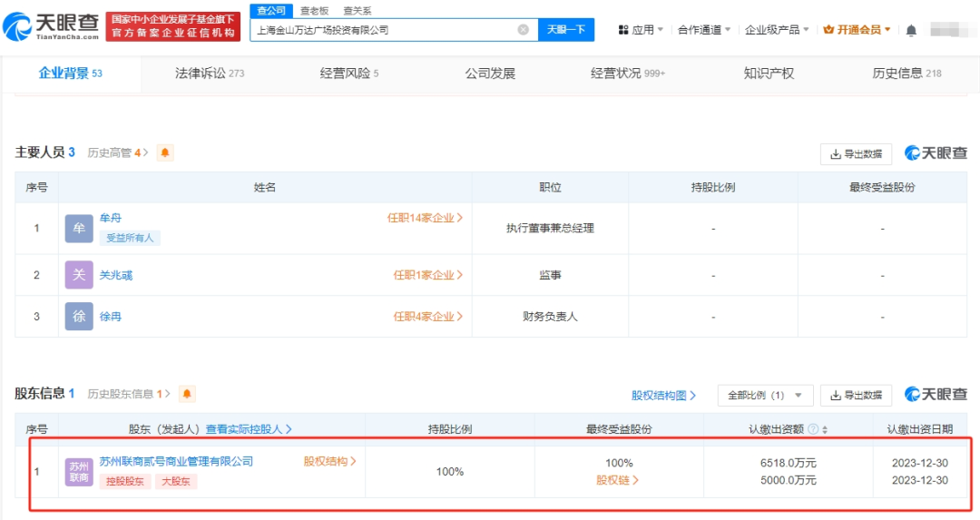Switch to 公司发展 tab

490,74
